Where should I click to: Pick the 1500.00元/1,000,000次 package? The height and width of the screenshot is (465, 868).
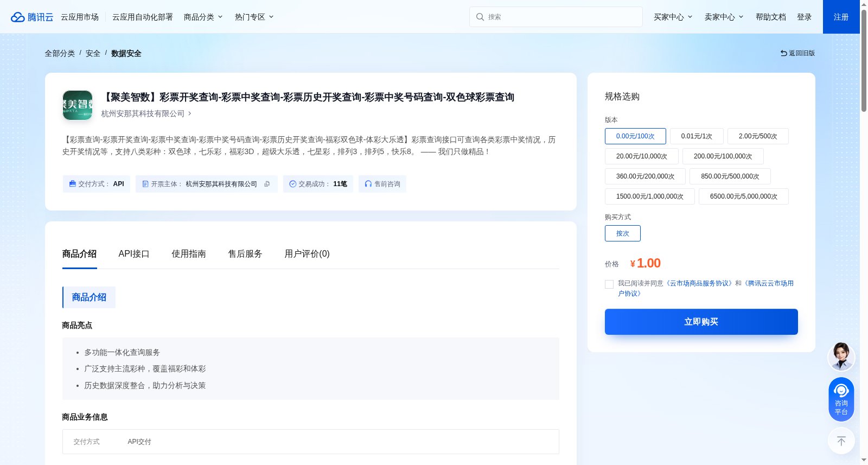[x=650, y=196]
